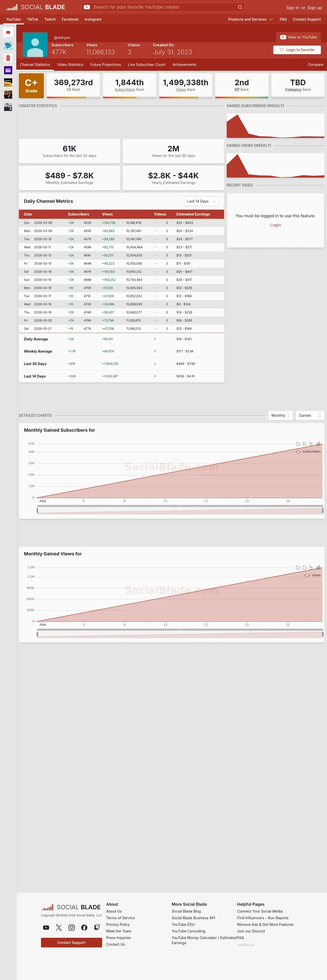Screen dimensions: 327x980
Task: Click the Sign up link
Action: (x=315, y=8)
